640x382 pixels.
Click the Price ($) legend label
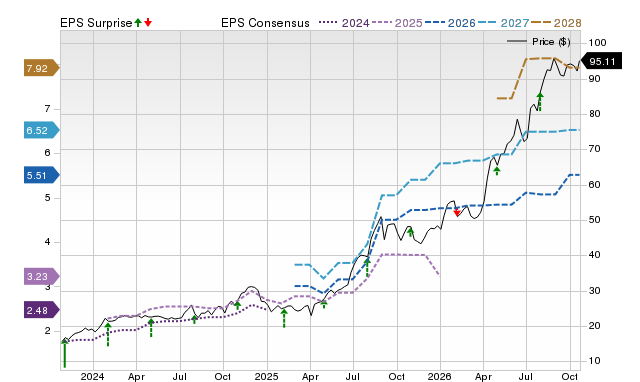[551, 42]
